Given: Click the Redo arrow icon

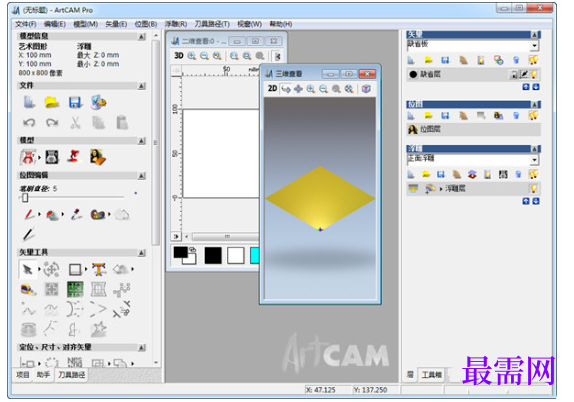Looking at the screenshot, I should coord(52,123).
